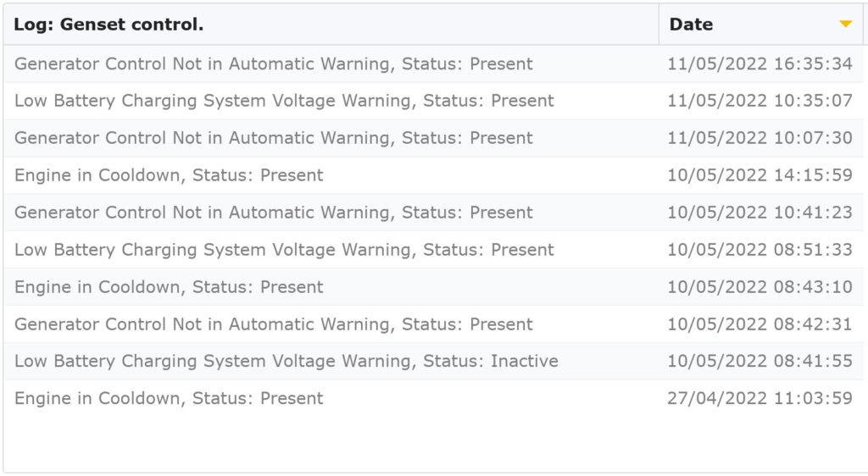Choose Engine in Cooldown row at 08:43:10

(x=433, y=287)
